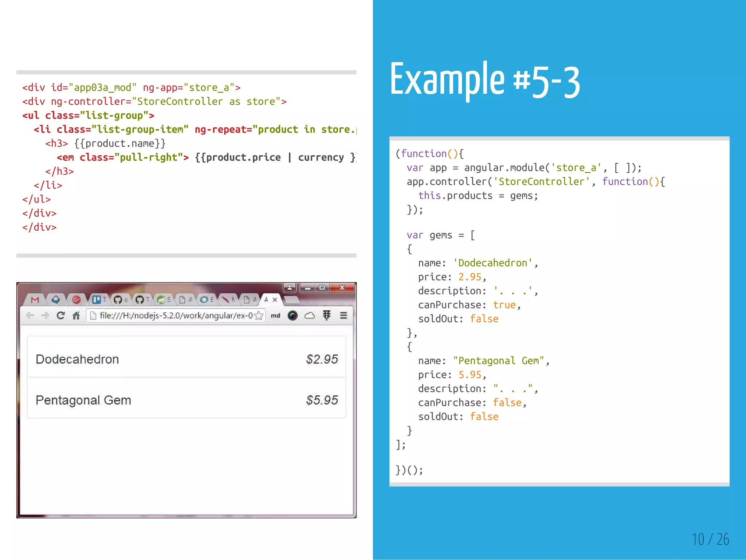Click the em class="pull-right" code line
Viewport: 746px width, 560px height.
206,157
